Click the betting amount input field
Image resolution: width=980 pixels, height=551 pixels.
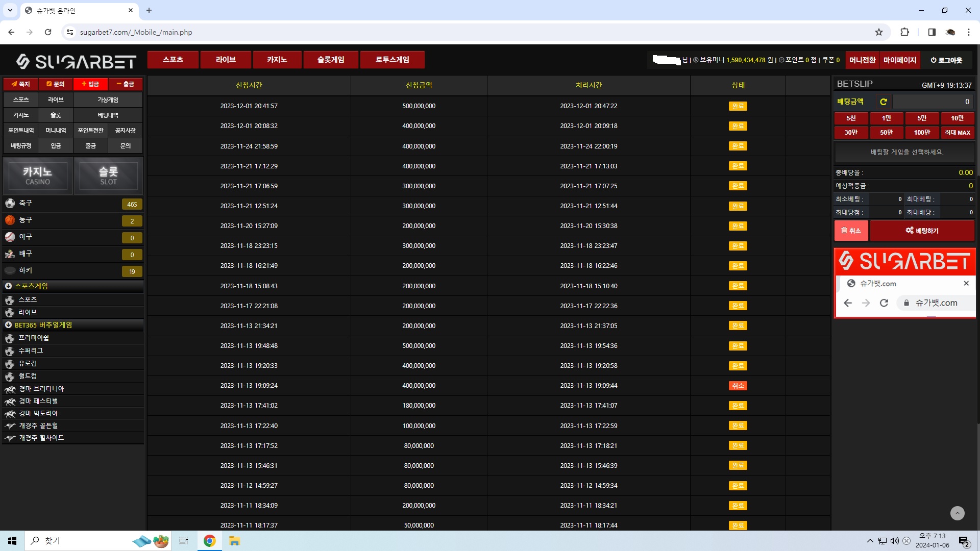932,102
